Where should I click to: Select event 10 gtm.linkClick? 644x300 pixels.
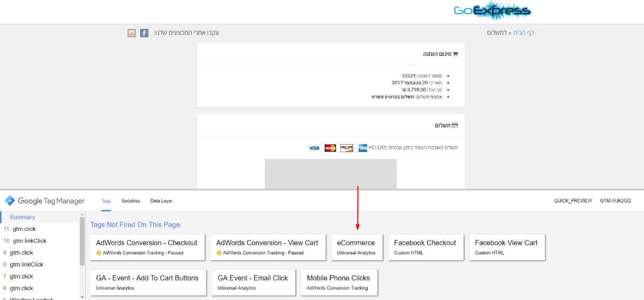[40, 241]
